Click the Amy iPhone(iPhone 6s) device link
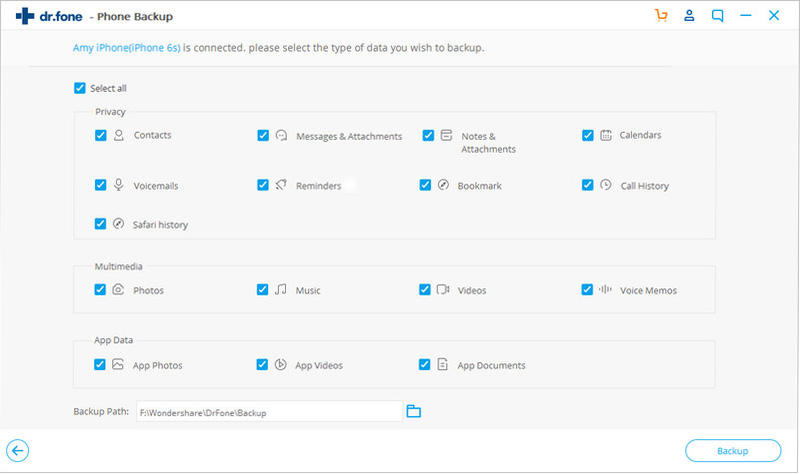The width and height of the screenshot is (800, 474). tap(127, 47)
